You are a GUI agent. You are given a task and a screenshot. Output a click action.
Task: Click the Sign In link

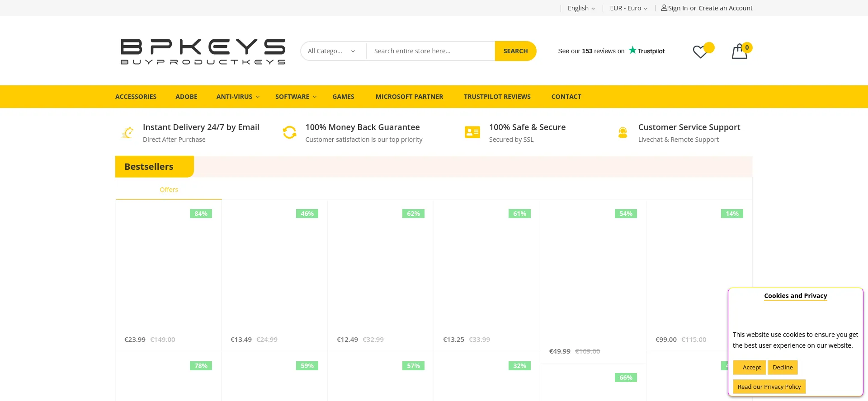pyautogui.click(x=678, y=8)
